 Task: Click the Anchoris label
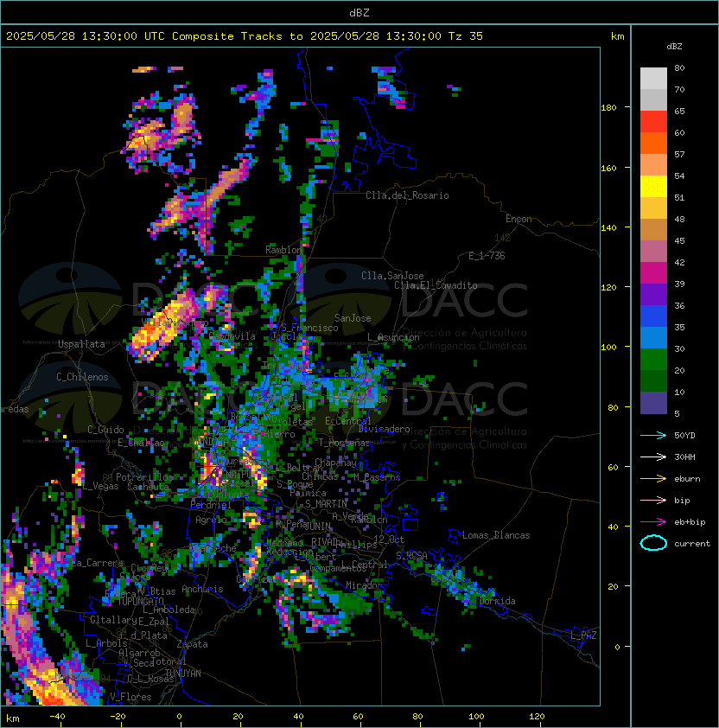202,589
